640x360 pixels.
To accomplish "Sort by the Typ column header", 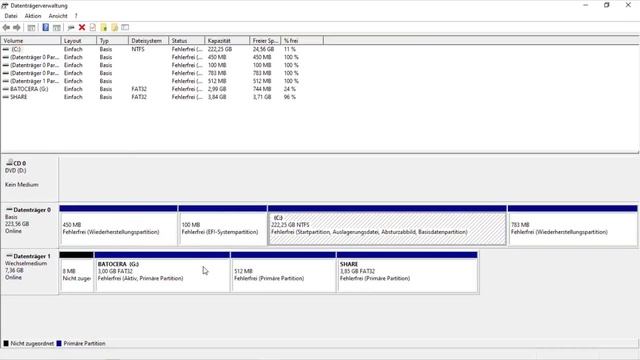I will coord(112,41).
